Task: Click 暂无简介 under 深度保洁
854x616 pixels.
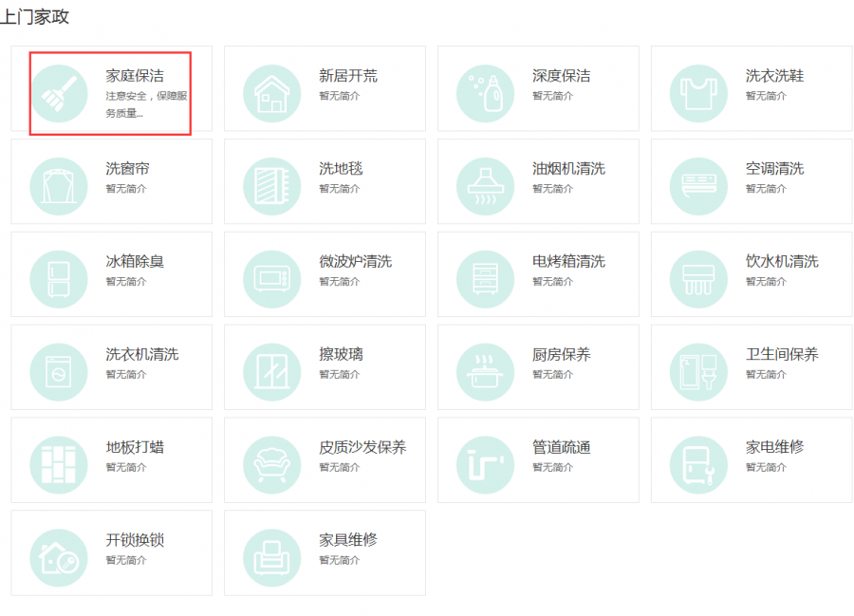Action: coord(553,96)
